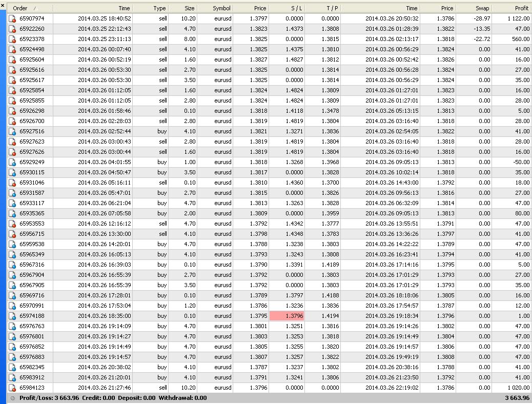Click the sell order icon for order 65922260

[12, 29]
